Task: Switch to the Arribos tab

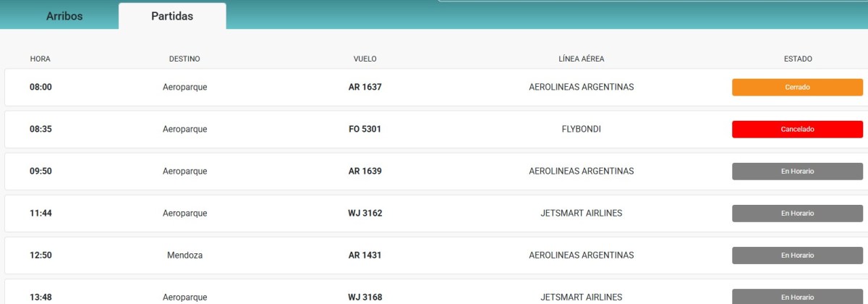Action: [x=64, y=16]
